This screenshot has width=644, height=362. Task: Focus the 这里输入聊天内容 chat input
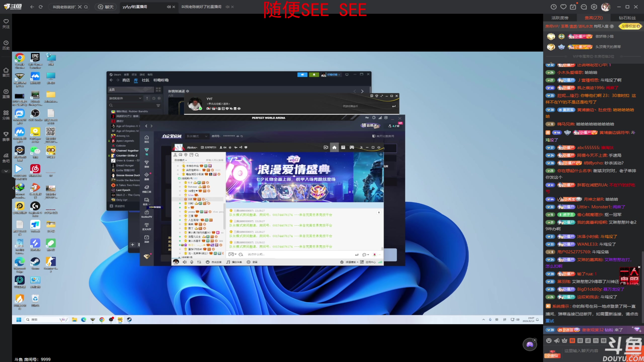click(581, 351)
